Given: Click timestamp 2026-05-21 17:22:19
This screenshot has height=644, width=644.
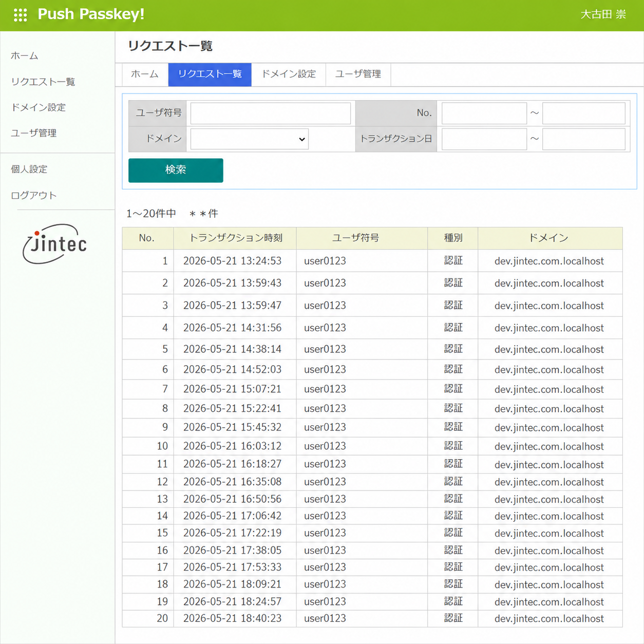Looking at the screenshot, I should tap(232, 533).
